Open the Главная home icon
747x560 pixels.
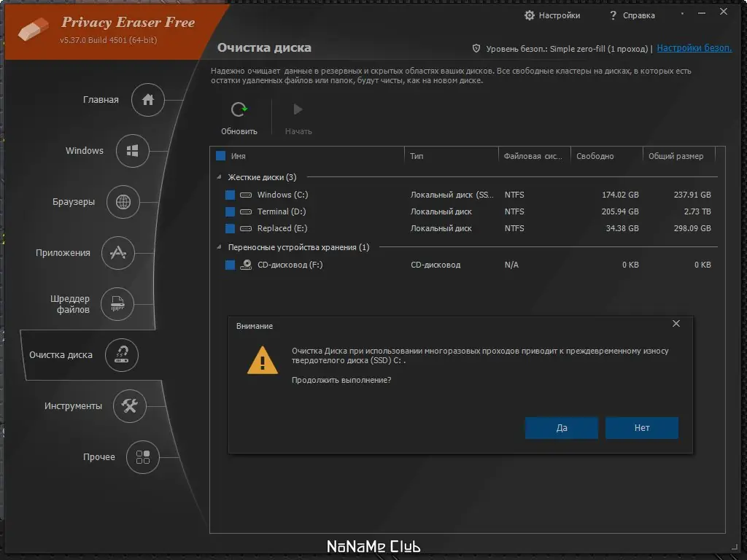coord(147,99)
